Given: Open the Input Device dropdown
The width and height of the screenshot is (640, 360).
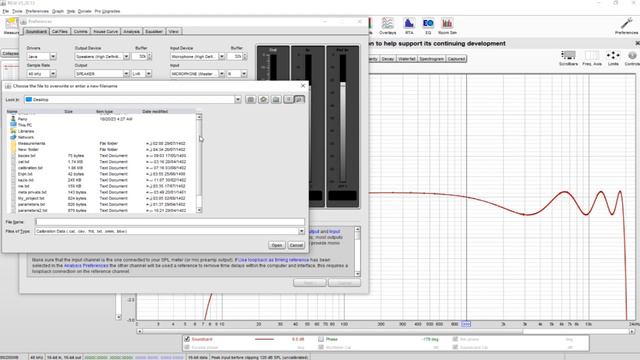Looking at the screenshot, I should point(222,57).
